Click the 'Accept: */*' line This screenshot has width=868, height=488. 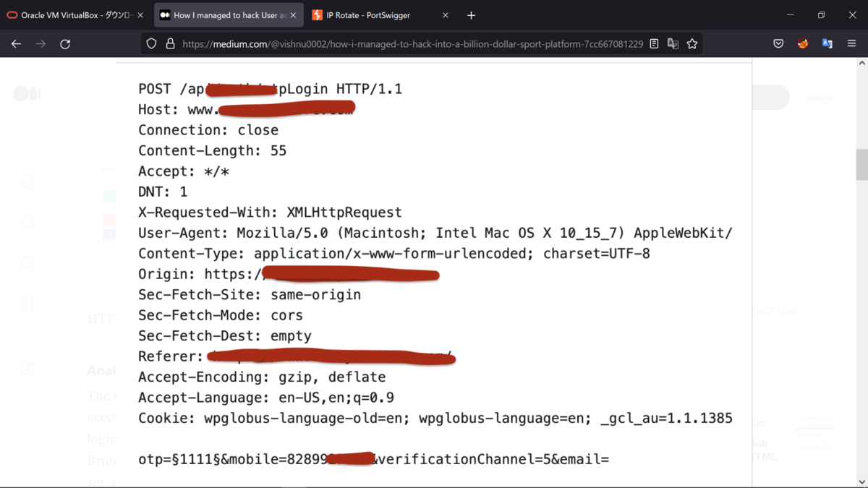(x=184, y=171)
